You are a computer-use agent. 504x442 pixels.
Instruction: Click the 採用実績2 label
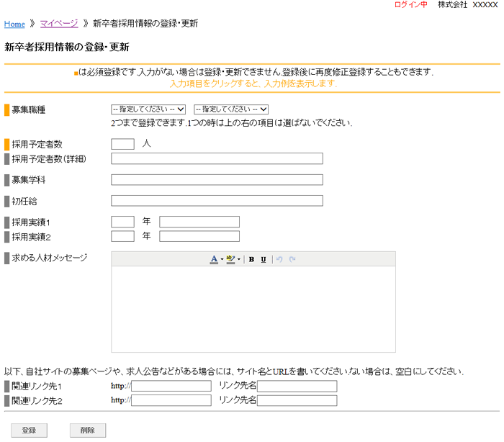click(31, 238)
